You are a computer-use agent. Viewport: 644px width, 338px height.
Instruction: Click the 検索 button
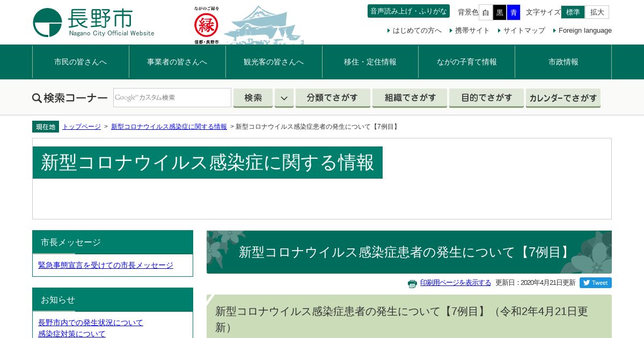[253, 98]
